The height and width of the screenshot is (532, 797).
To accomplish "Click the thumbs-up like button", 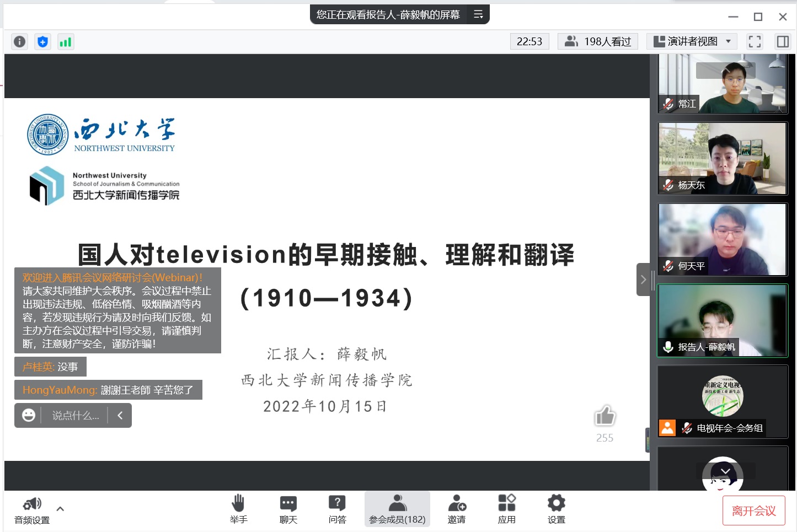I will [x=605, y=416].
